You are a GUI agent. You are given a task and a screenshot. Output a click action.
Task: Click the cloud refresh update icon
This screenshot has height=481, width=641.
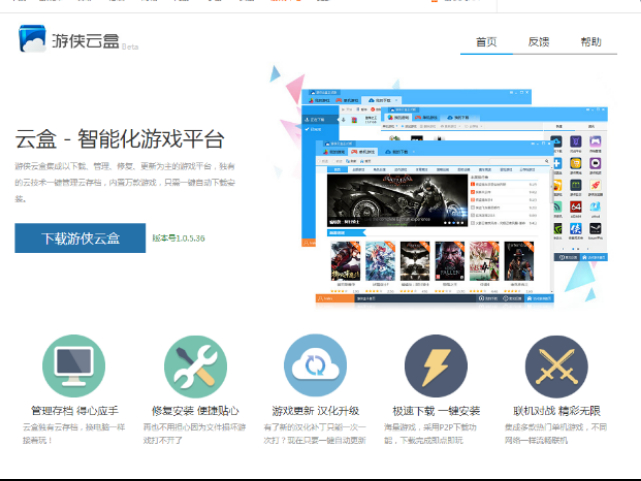pyautogui.click(x=315, y=366)
